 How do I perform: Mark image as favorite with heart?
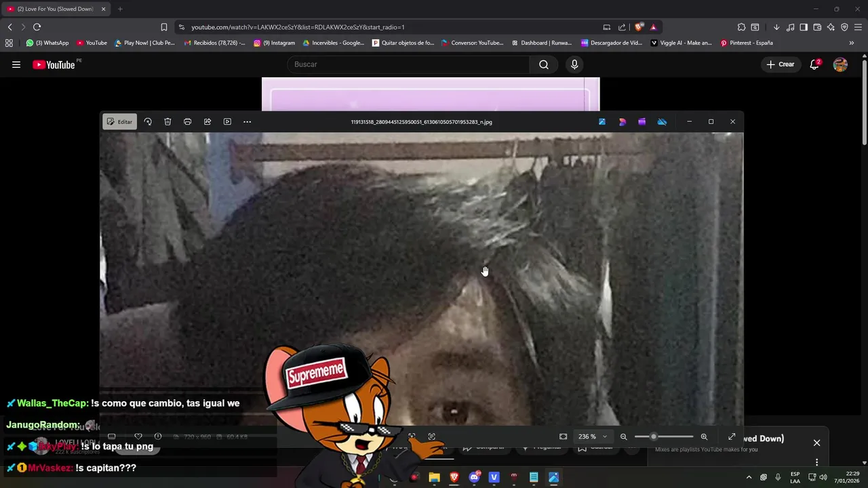tap(138, 436)
